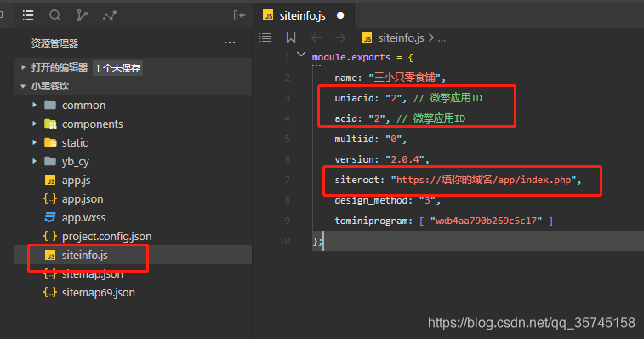644x339 pixels.
Task: Place cursor on uniacid line
Action: tap(408, 98)
